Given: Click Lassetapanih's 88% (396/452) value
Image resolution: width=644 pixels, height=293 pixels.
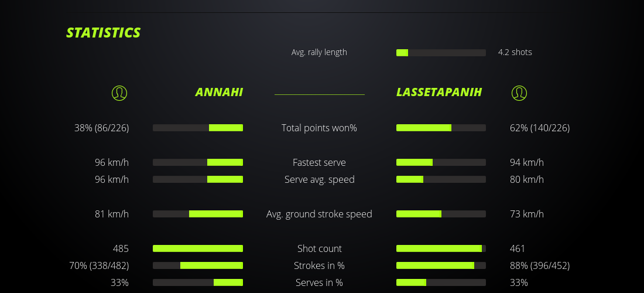Looking at the screenshot, I should tap(539, 265).
